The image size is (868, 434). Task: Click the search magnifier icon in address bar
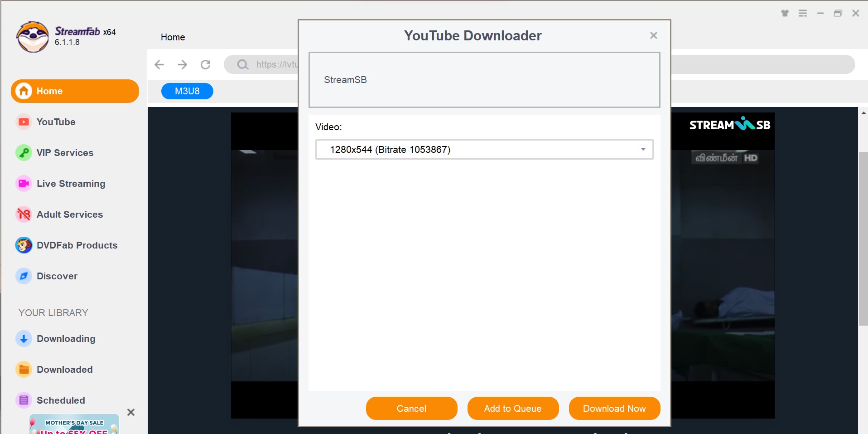(x=243, y=64)
